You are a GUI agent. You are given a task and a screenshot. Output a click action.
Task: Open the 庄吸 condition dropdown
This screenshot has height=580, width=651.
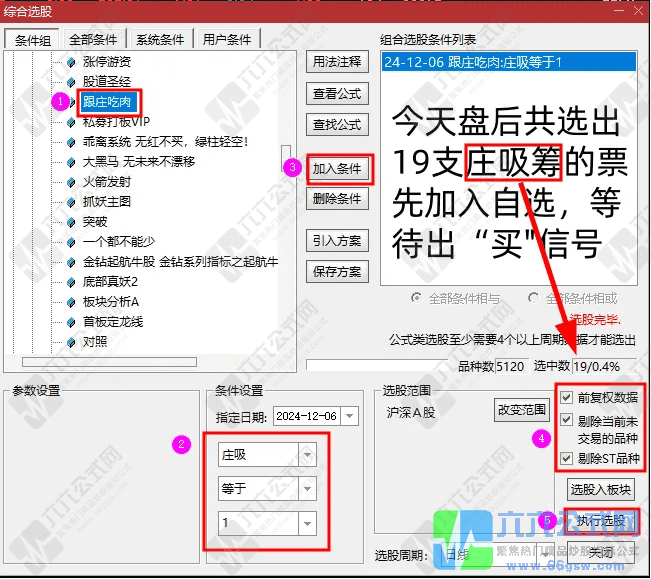pyautogui.click(x=307, y=455)
